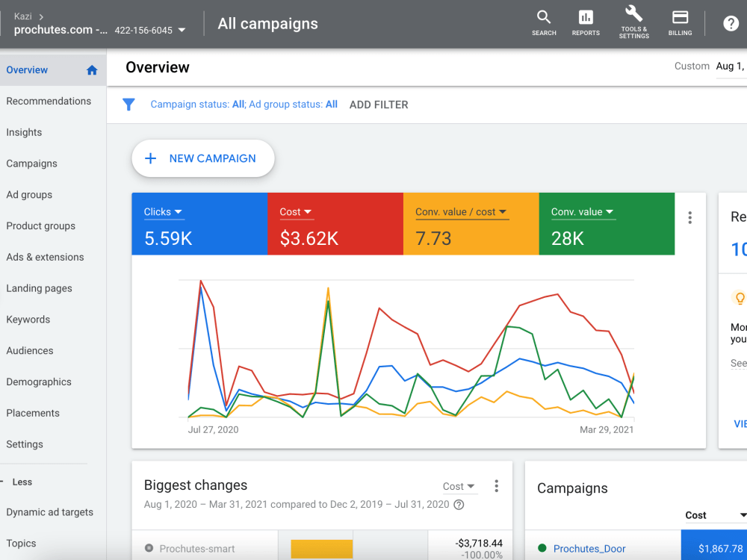Click the Biggest changes card title

(x=195, y=485)
